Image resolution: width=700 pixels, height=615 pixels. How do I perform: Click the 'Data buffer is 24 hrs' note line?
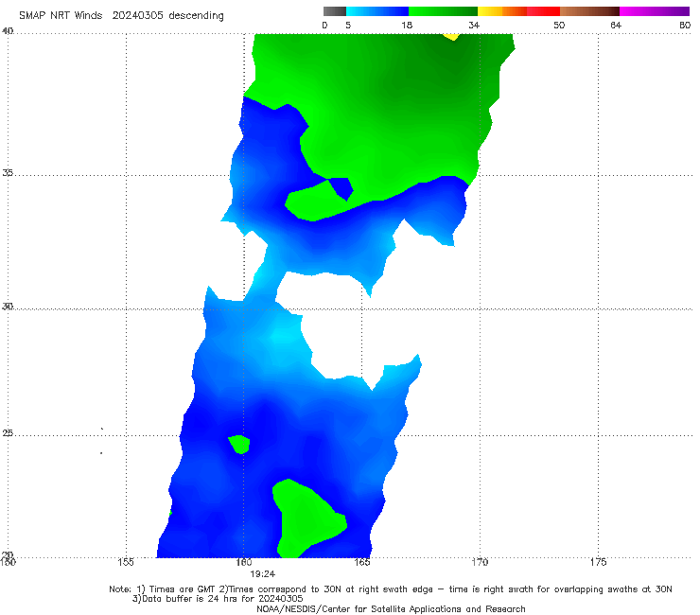[x=218, y=599]
